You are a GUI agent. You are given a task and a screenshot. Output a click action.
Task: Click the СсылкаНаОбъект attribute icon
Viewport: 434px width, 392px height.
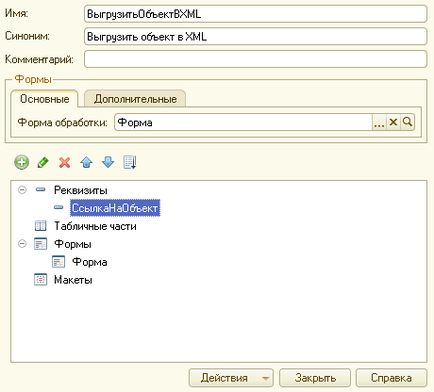58,207
